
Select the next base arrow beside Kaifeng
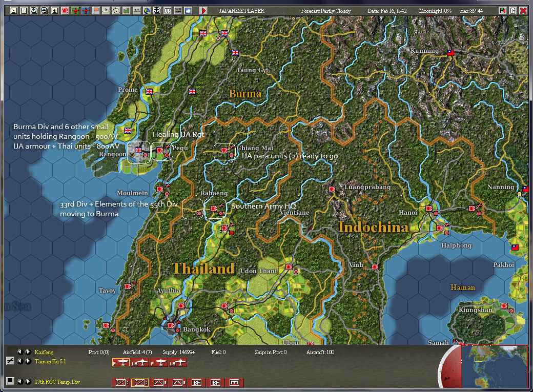(28, 352)
